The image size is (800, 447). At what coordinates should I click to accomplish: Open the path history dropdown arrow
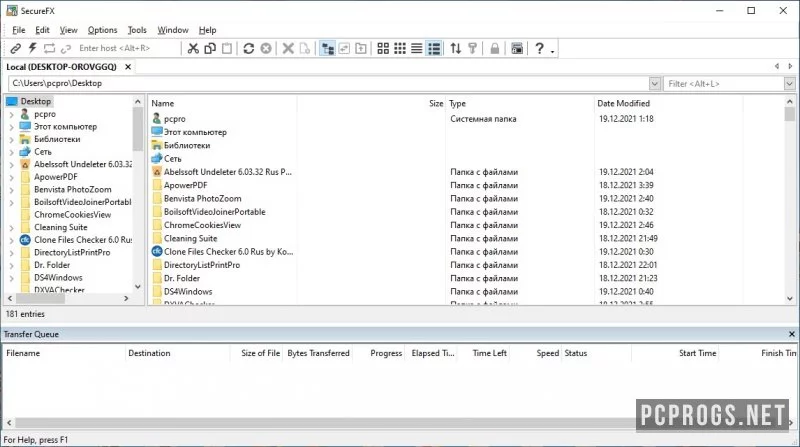tap(655, 83)
